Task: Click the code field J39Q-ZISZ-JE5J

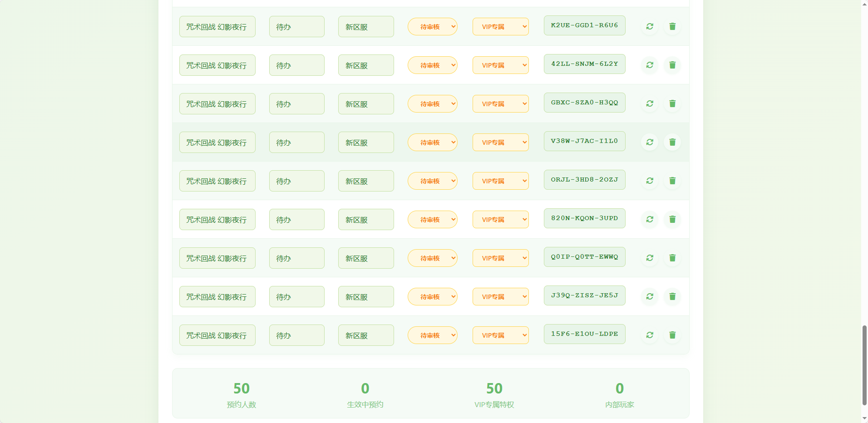Action: [x=584, y=295]
